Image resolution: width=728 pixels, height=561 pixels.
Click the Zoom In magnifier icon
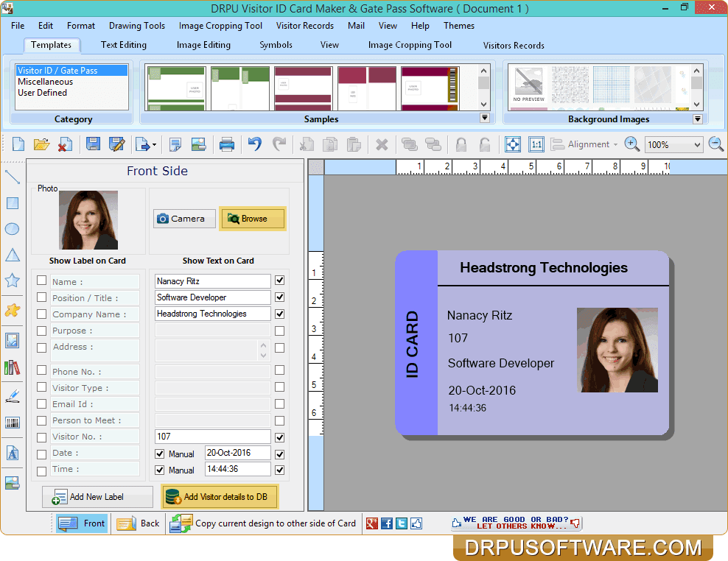tap(632, 144)
